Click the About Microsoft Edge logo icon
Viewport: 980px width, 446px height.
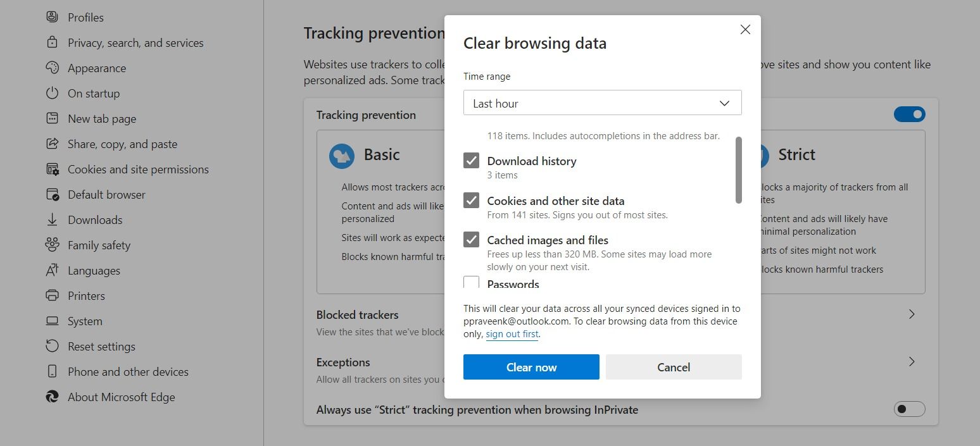pos(52,397)
